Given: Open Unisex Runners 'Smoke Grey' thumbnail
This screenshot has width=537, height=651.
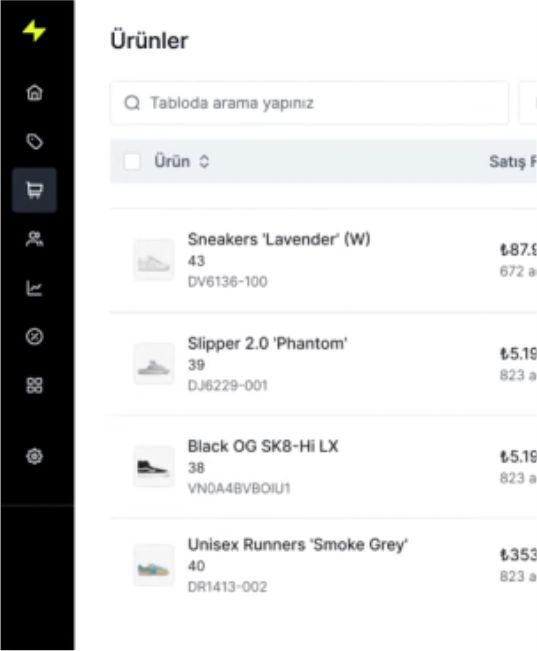Looking at the screenshot, I should [154, 565].
